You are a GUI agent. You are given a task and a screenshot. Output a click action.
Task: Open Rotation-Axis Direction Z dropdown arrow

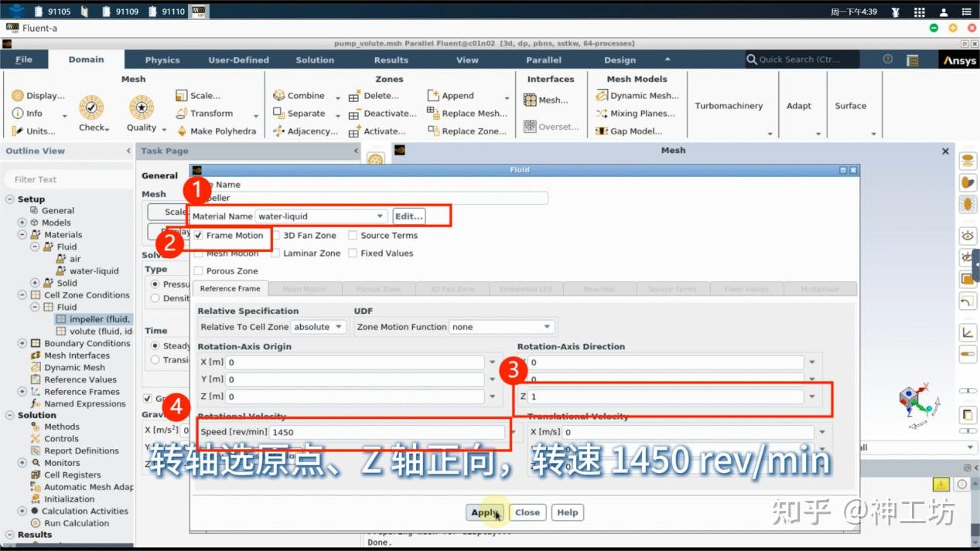pos(812,396)
